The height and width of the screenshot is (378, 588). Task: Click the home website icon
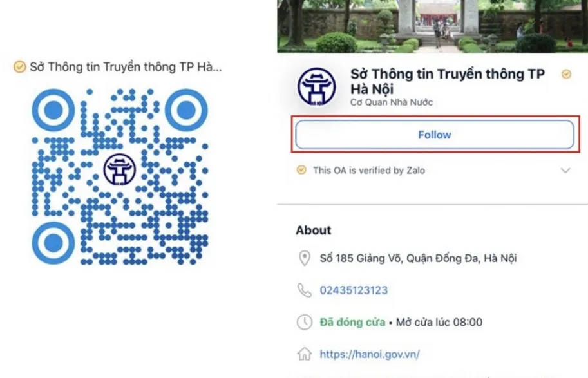pos(305,354)
